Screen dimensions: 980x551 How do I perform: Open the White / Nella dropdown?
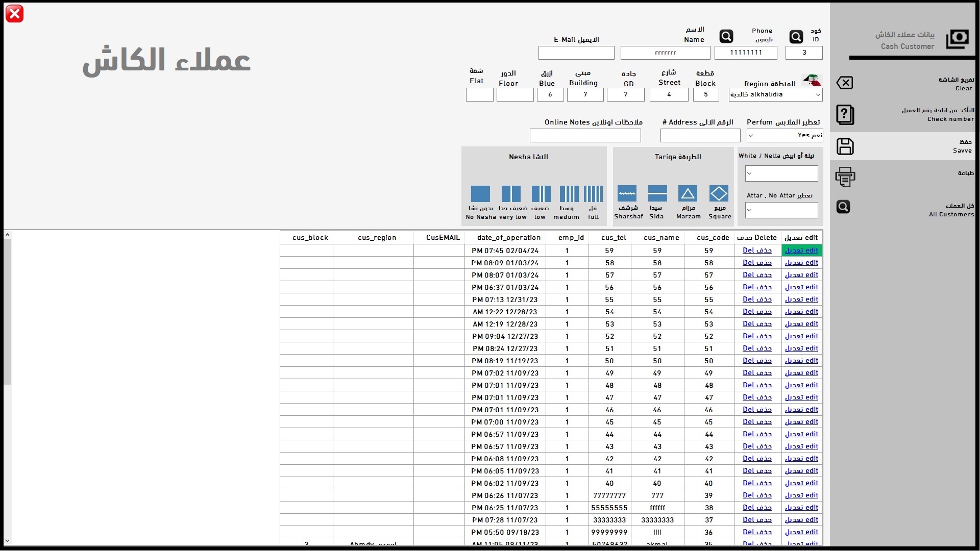[781, 173]
